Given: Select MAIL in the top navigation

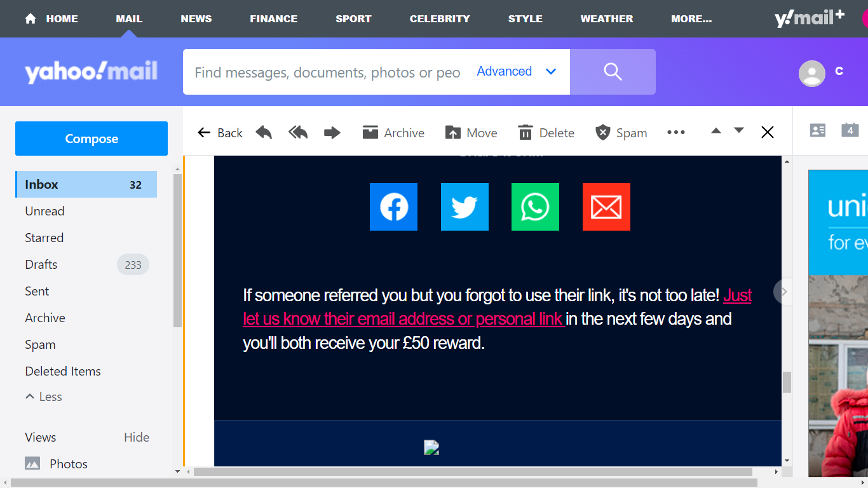Looking at the screenshot, I should tap(129, 18).
